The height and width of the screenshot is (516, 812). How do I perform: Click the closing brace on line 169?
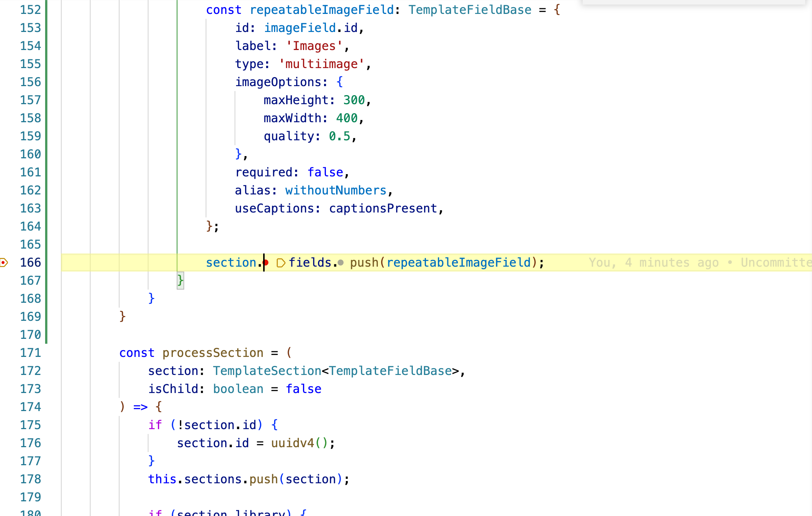click(x=122, y=316)
